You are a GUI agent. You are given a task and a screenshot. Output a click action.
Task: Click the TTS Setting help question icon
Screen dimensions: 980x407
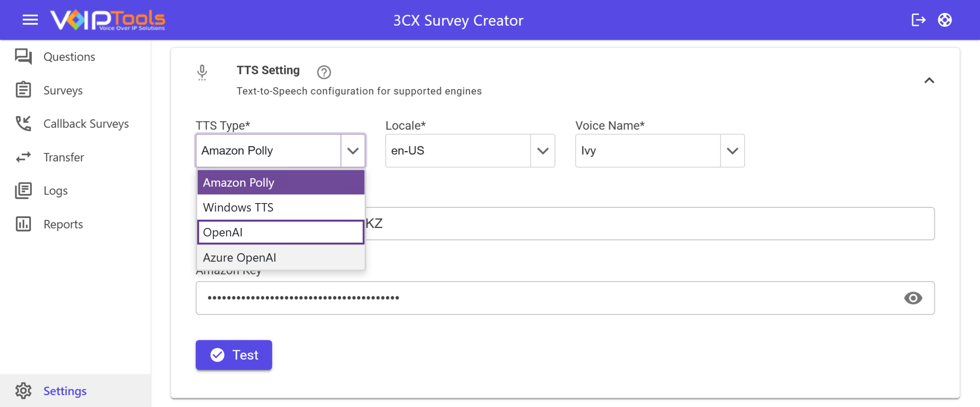[324, 72]
